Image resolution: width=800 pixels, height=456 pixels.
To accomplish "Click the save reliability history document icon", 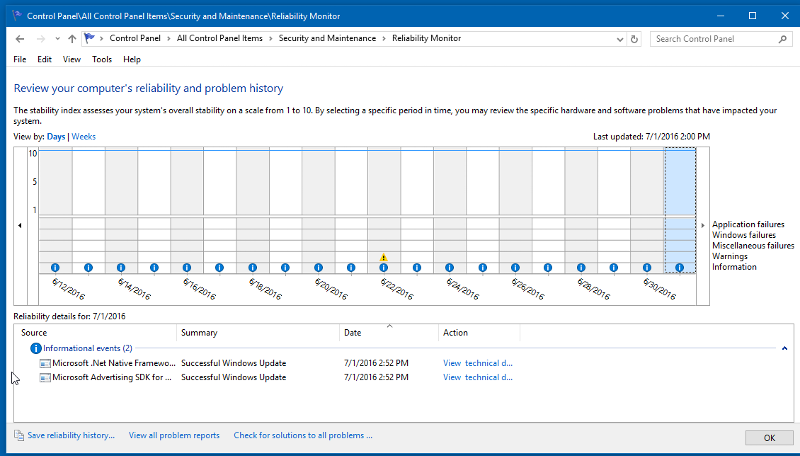I will coord(19,435).
